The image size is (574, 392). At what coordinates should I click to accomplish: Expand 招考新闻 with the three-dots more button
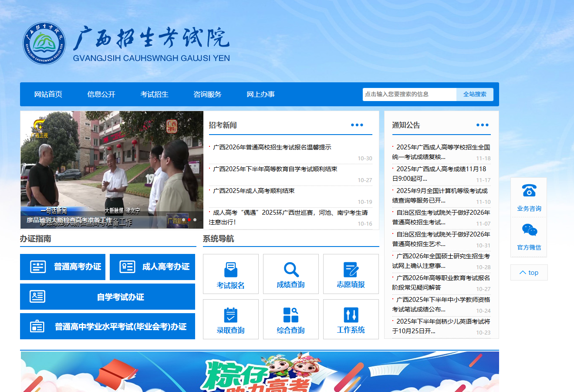click(x=357, y=125)
